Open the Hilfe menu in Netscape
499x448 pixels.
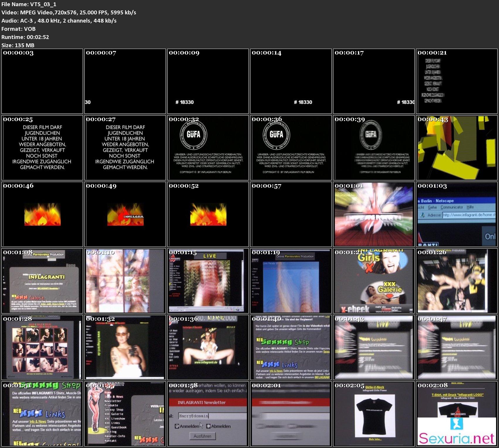pos(470,207)
